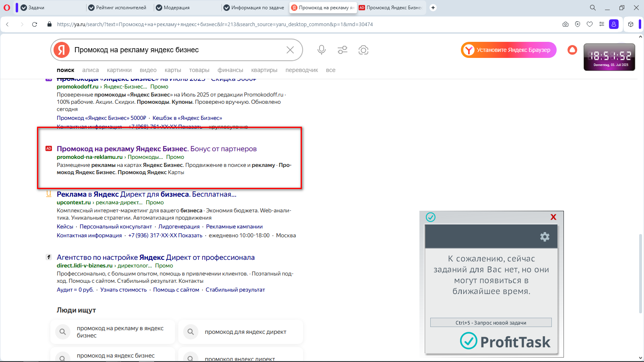Screen dimensions: 644x362
Task: Select the картинки search category
Action: coord(119,70)
